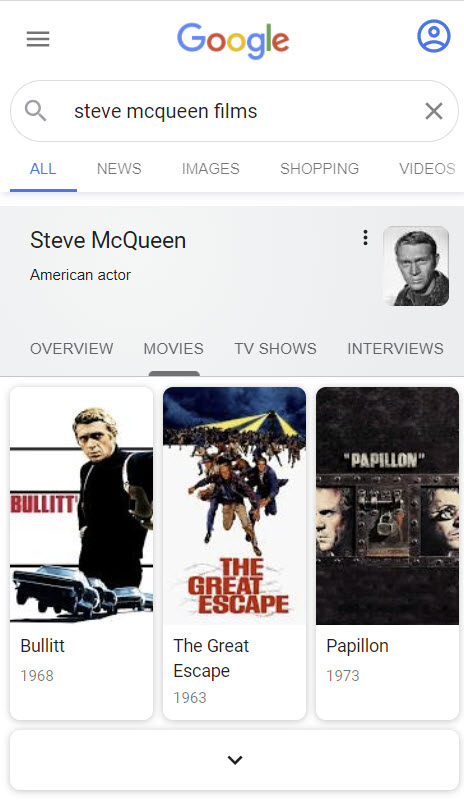Image resolution: width=464 pixels, height=800 pixels.
Task: Open the Papillon title link
Action: point(357,645)
